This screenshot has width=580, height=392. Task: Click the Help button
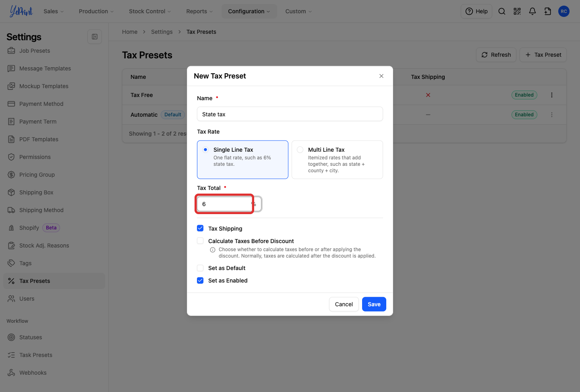476,11
